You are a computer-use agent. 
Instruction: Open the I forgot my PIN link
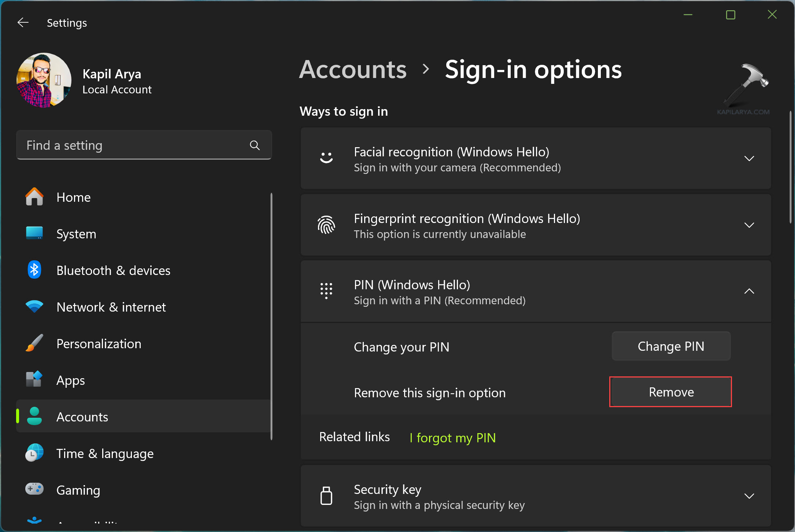[452, 438]
